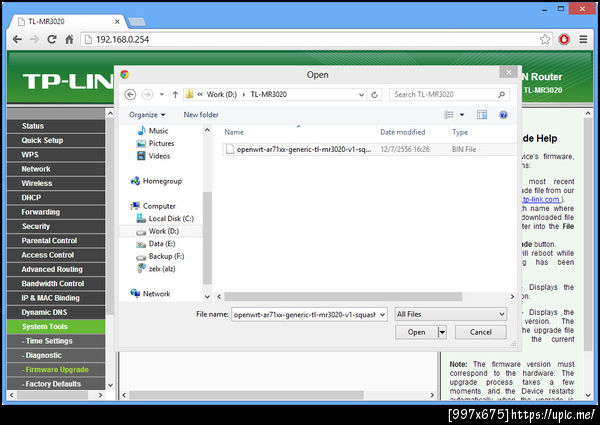Create a New folder
The height and width of the screenshot is (425, 600).
pyautogui.click(x=201, y=115)
